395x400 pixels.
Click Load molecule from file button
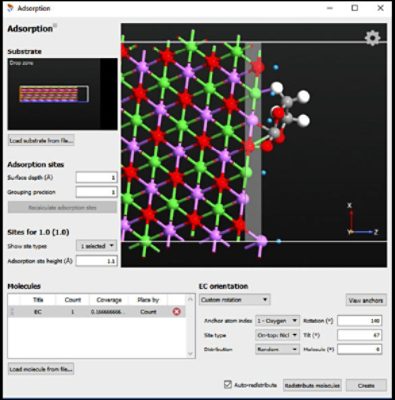[x=41, y=369]
